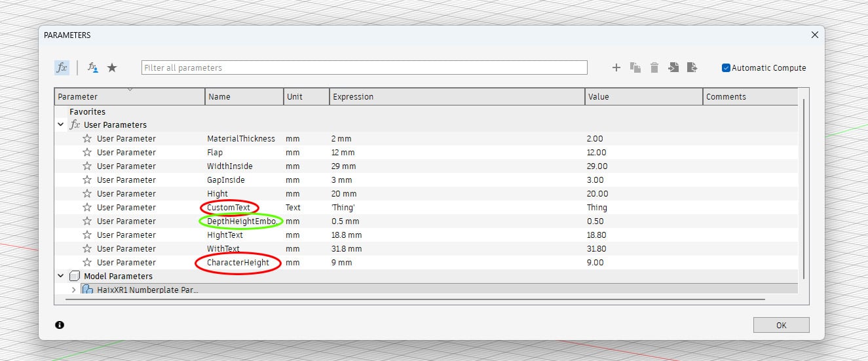The width and height of the screenshot is (868, 361).
Task: Toggle the Automatic Compute checkbox
Action: pyautogui.click(x=726, y=67)
